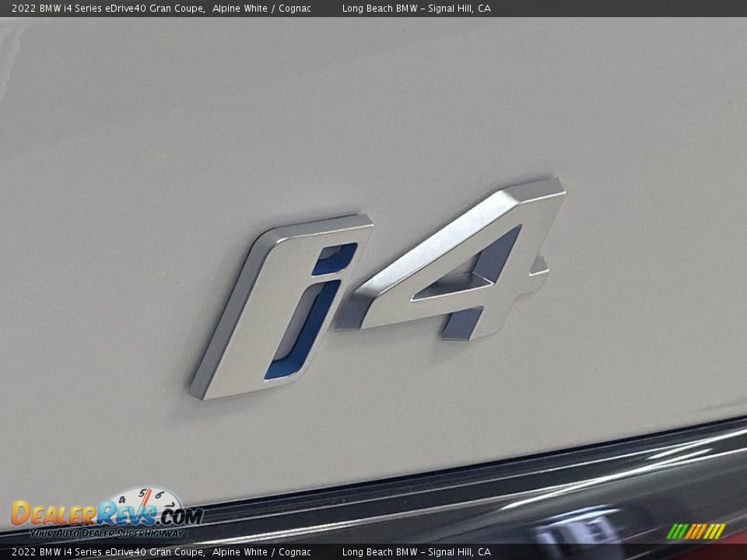
Task: Click the bottom caption "2022 BMW i4 Series eDrive40 Gran Coupe"
Action: click(x=108, y=552)
